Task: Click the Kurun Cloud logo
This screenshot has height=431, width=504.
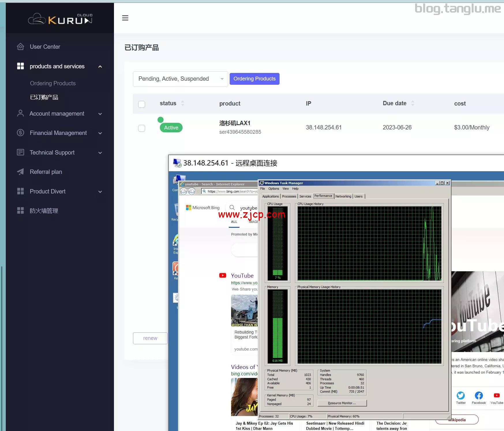Action: [60, 19]
